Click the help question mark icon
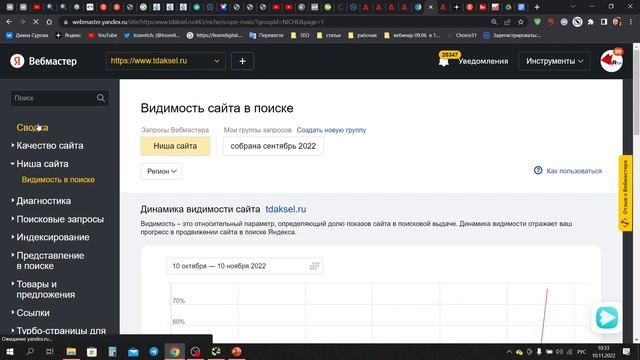 coord(538,170)
